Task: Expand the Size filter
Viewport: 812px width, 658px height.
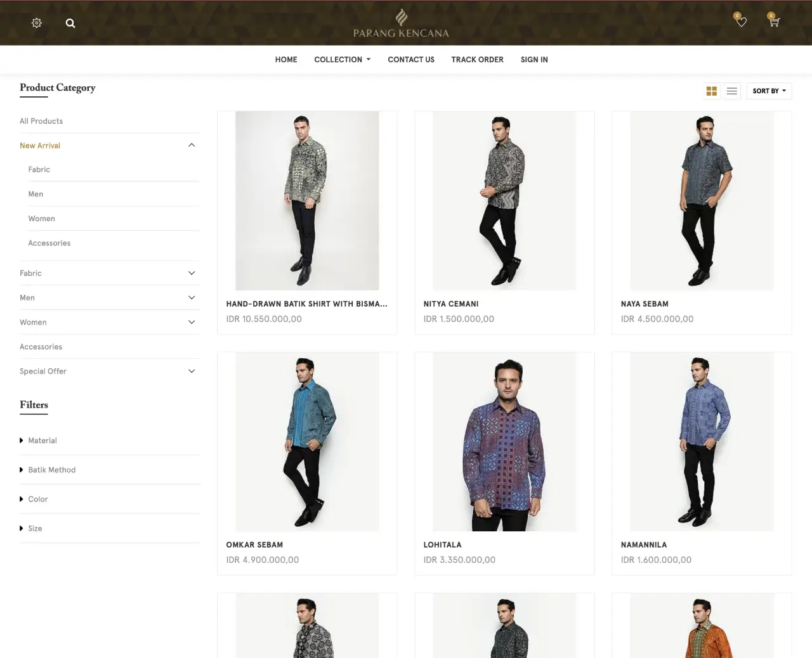Action: click(x=31, y=529)
